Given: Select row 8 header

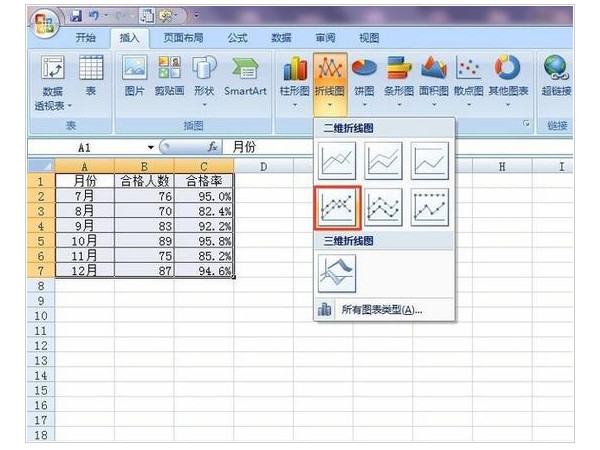Looking at the screenshot, I should (41, 286).
